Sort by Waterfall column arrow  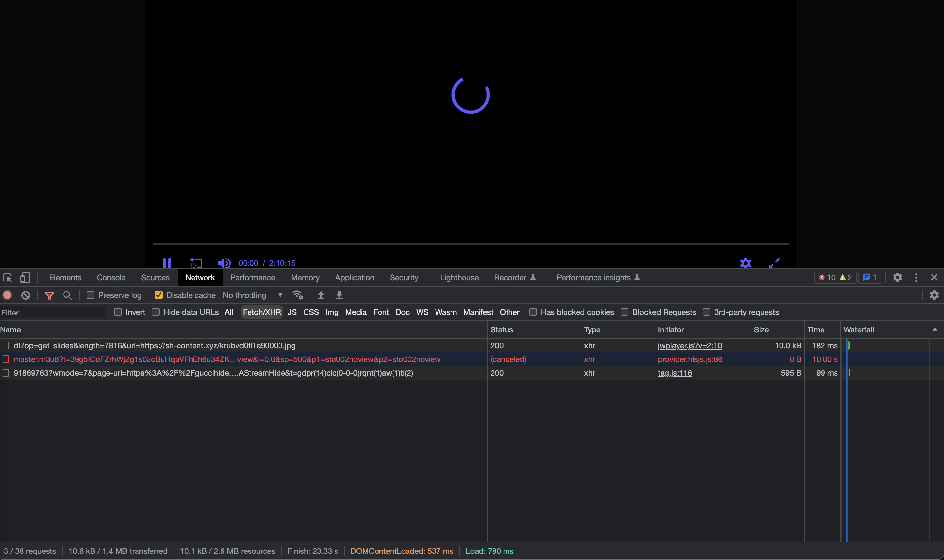point(935,329)
